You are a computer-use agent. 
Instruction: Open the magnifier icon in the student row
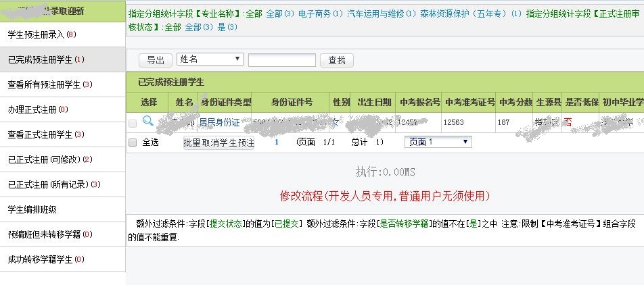coord(148,121)
